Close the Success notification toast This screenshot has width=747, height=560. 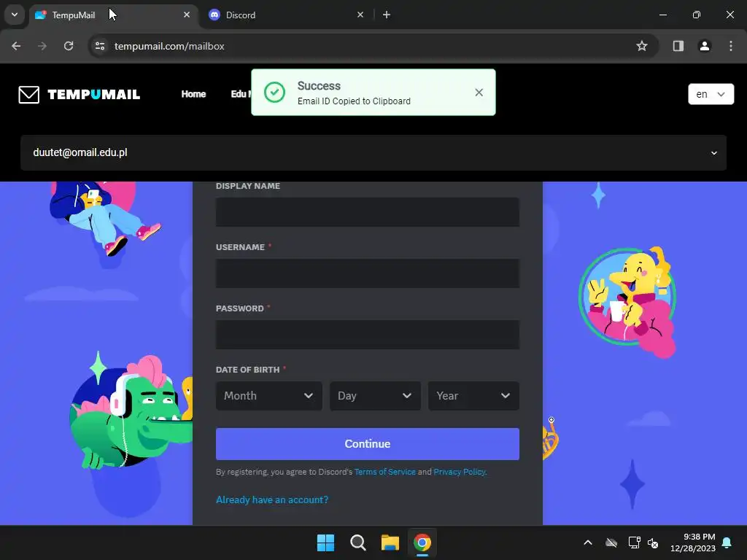coord(479,93)
